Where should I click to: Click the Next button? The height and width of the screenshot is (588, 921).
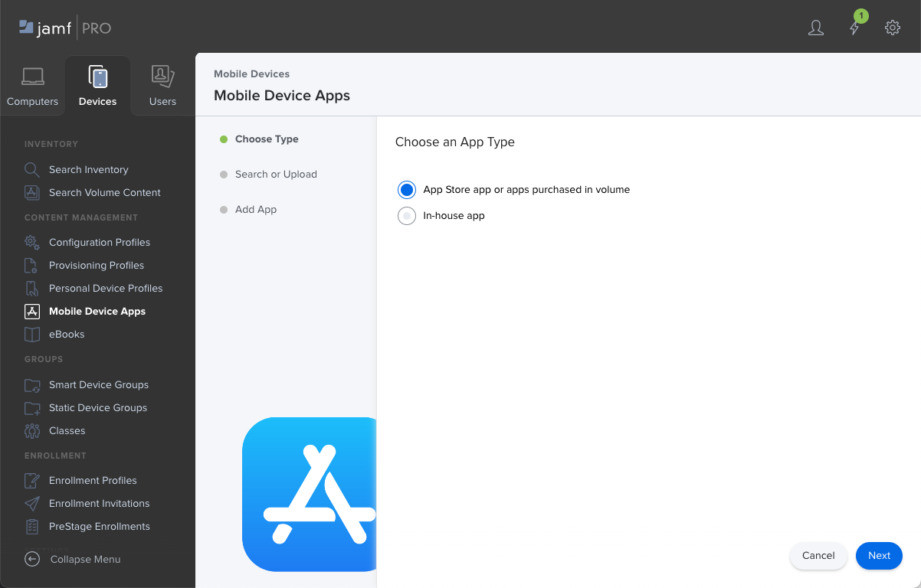pos(879,556)
